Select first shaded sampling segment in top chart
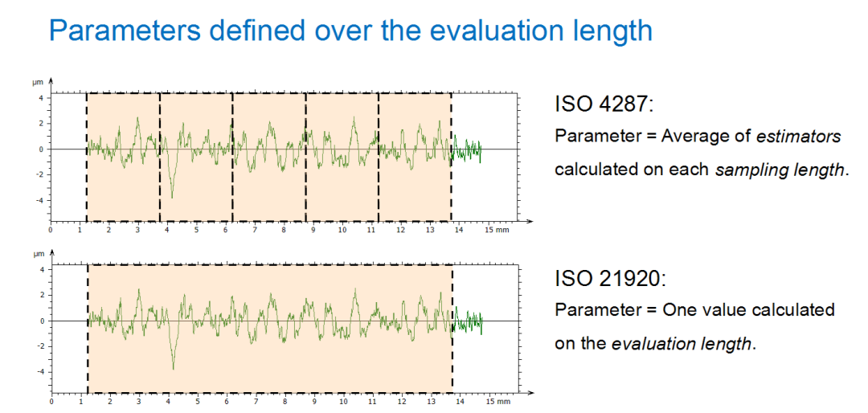Viewport: 868px width, 413px height. [123, 185]
